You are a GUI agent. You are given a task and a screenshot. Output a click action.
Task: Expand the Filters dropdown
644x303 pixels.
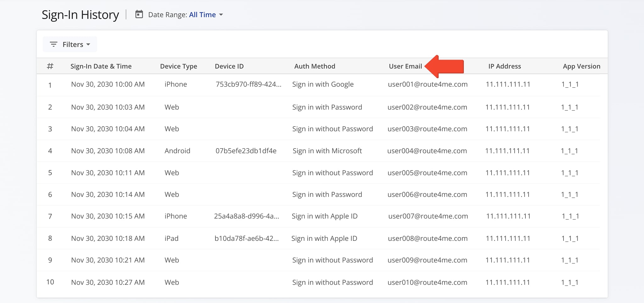[70, 44]
